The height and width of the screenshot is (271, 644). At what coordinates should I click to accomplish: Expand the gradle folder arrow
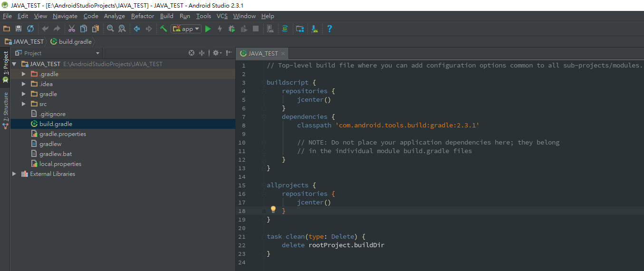[x=24, y=94]
